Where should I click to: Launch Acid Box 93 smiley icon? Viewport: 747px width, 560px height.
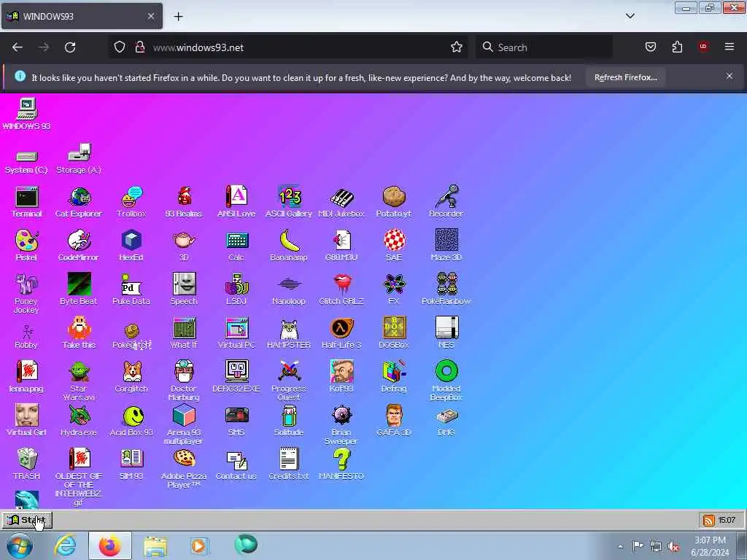(x=131, y=421)
